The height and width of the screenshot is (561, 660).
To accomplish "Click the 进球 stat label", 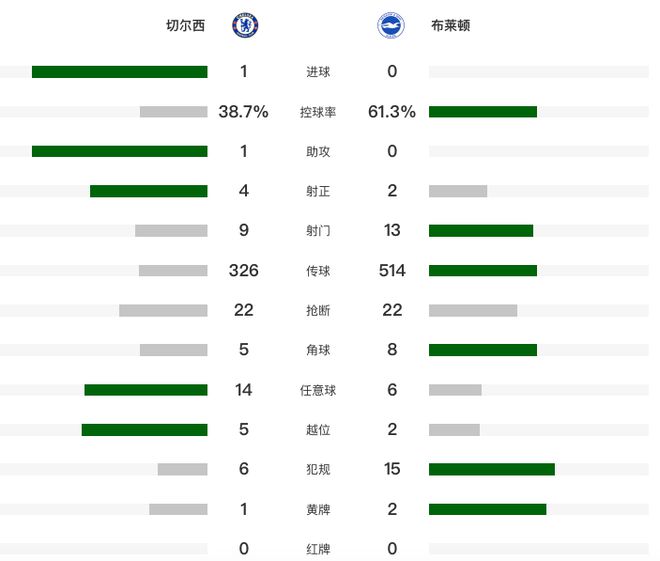I will tap(318, 72).
